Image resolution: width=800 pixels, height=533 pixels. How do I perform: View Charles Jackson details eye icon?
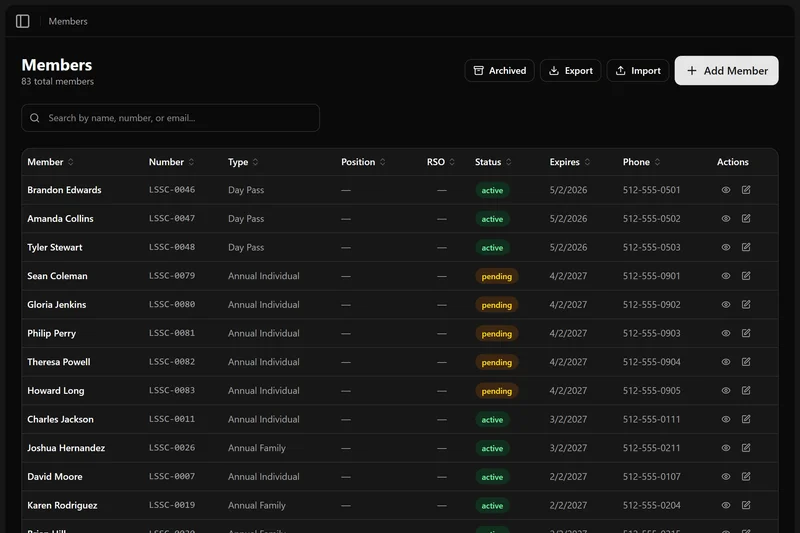(x=726, y=419)
